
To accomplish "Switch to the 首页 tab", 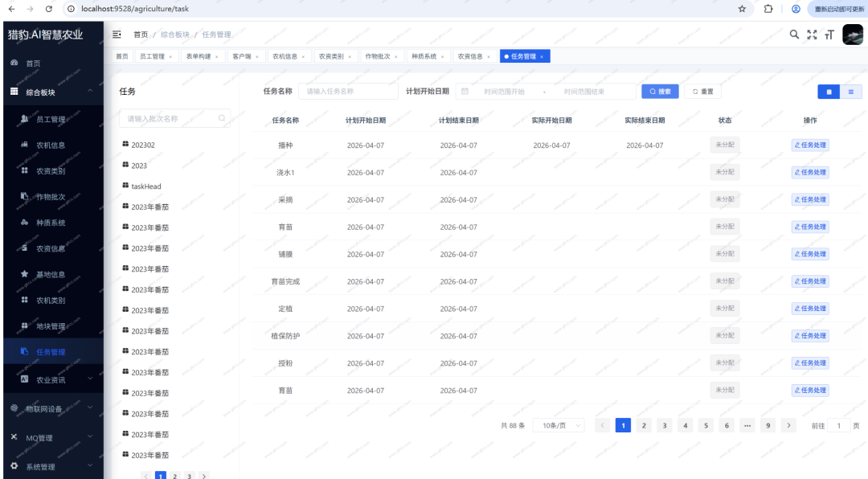I will point(122,56).
